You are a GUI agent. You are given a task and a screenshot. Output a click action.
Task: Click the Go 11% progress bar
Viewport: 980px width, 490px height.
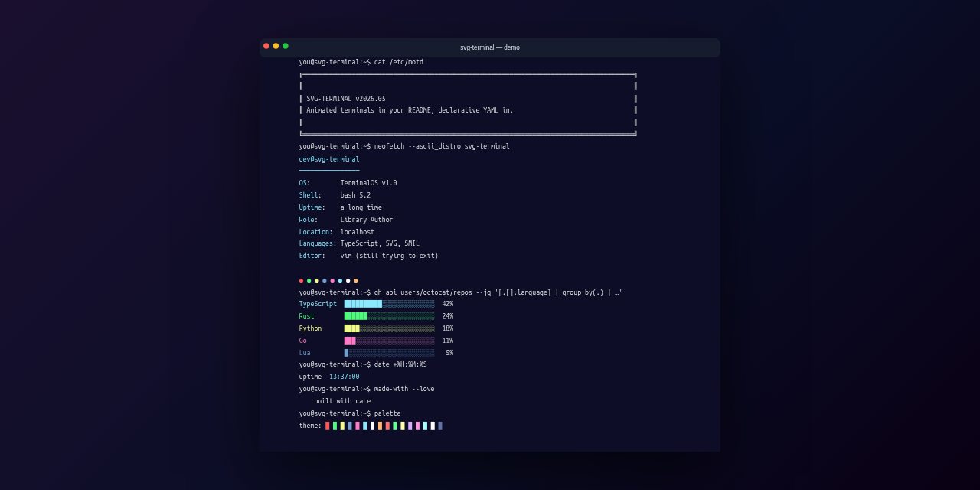coord(389,341)
